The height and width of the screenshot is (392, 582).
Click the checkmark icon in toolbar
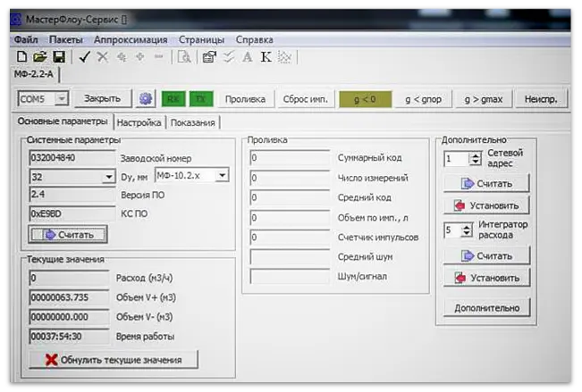click(84, 57)
